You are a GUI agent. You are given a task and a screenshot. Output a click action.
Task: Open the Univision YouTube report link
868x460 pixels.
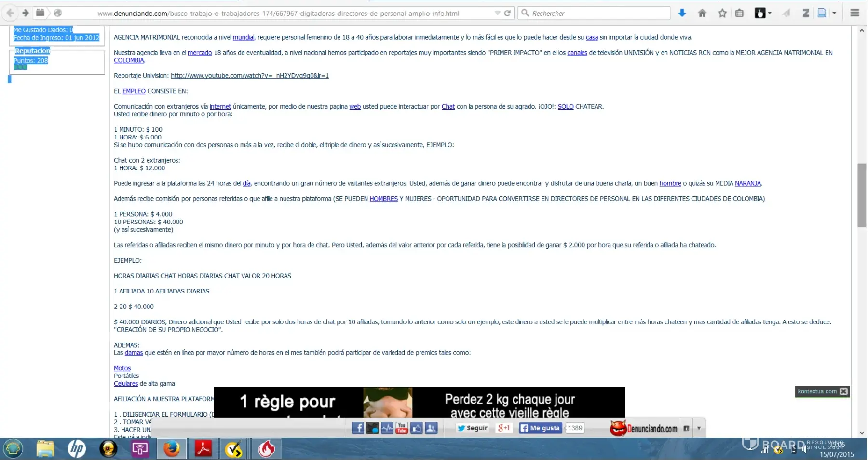[249, 76]
